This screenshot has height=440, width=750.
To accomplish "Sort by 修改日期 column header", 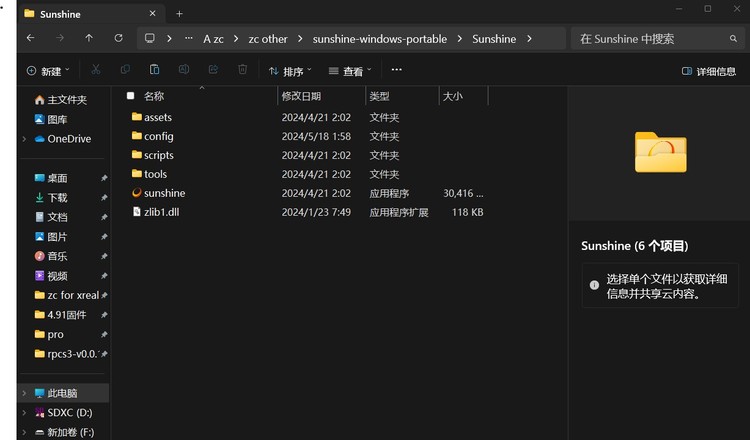I will tap(301, 96).
